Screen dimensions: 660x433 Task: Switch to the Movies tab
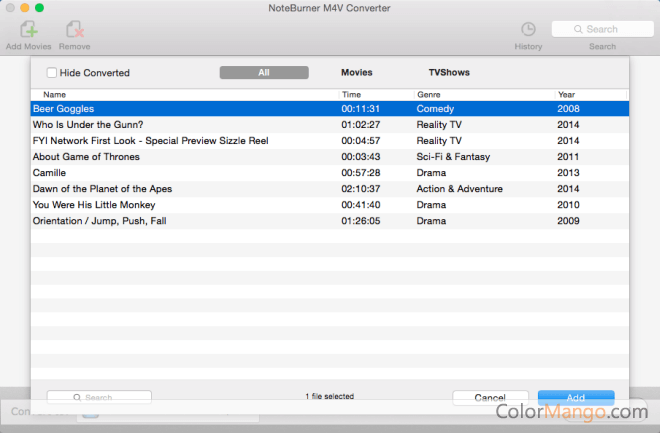pyautogui.click(x=356, y=72)
